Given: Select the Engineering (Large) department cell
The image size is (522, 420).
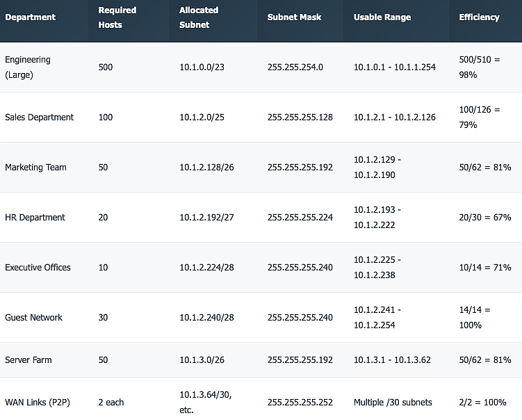Looking at the screenshot, I should tap(28, 67).
